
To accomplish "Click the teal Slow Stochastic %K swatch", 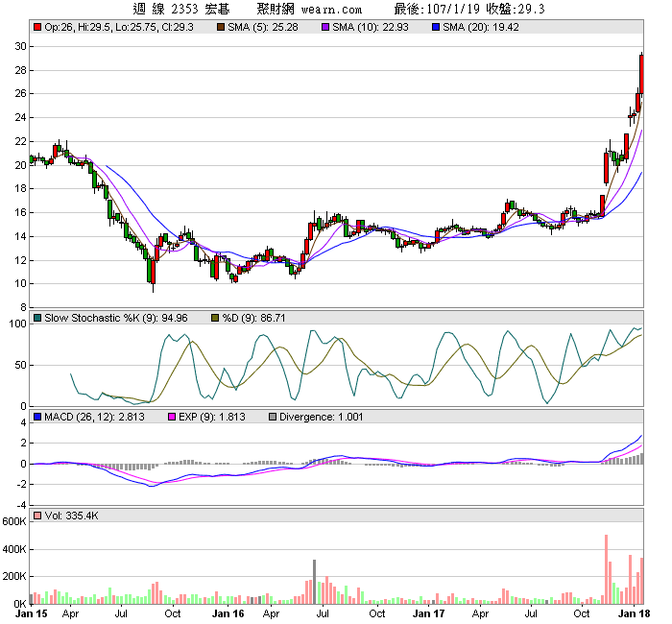I will tap(37, 318).
